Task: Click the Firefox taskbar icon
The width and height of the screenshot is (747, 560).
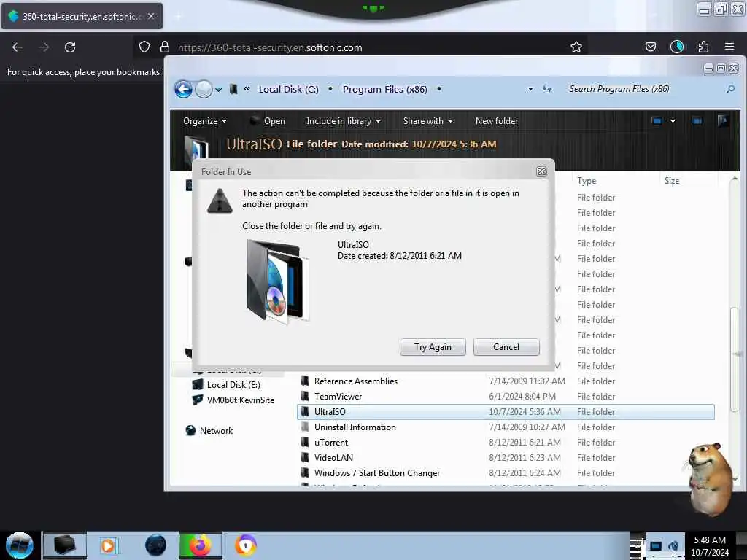Action: [200, 545]
